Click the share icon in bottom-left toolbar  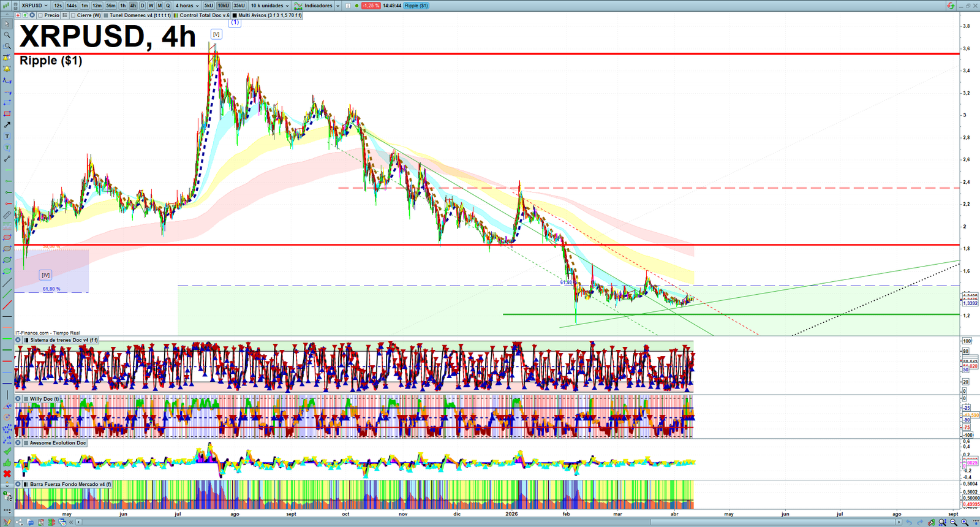(x=20, y=522)
